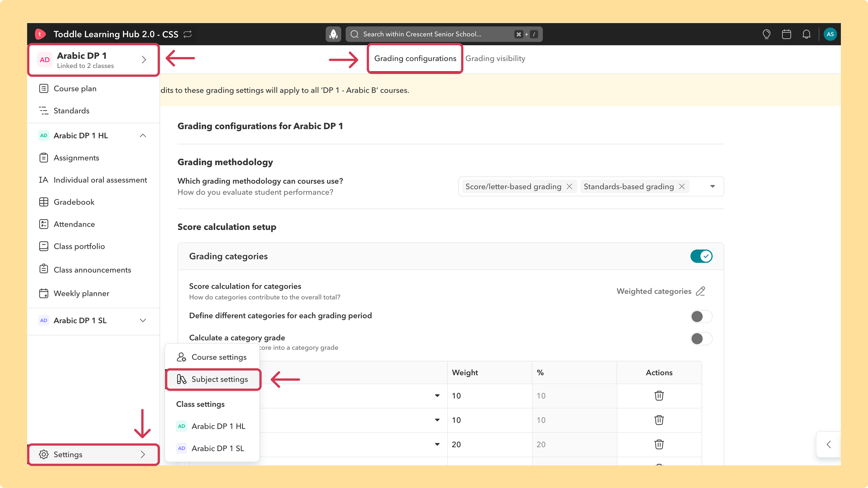The height and width of the screenshot is (488, 868).
Task: Click the Assignments clipboard icon
Action: click(x=44, y=158)
